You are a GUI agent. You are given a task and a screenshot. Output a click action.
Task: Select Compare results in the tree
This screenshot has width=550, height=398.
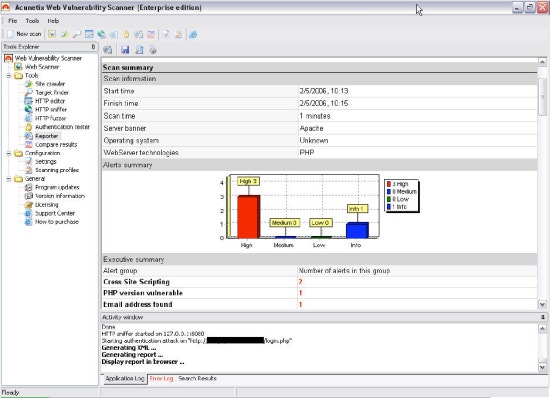coord(56,144)
